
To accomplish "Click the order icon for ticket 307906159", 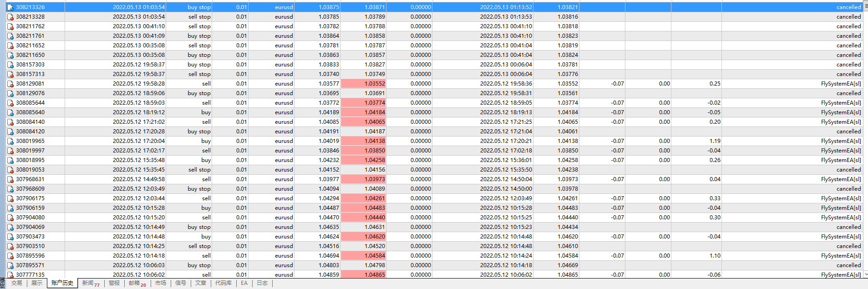I will (x=10, y=208).
